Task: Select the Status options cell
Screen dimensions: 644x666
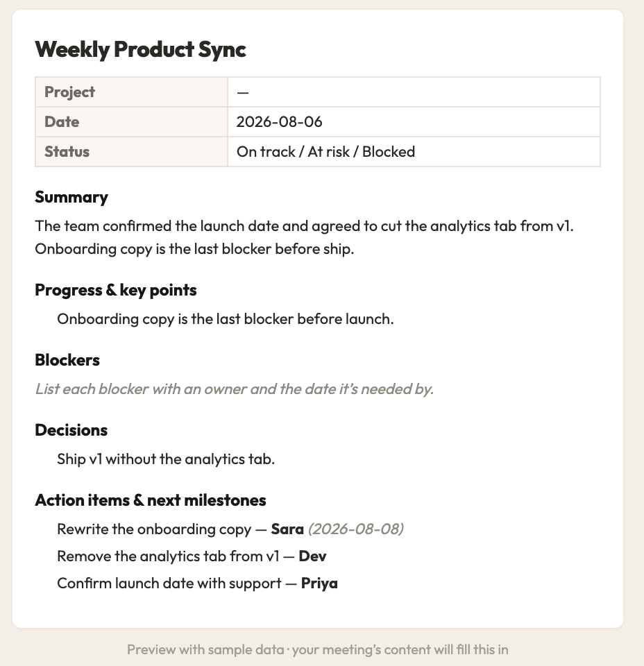Action: [x=414, y=152]
